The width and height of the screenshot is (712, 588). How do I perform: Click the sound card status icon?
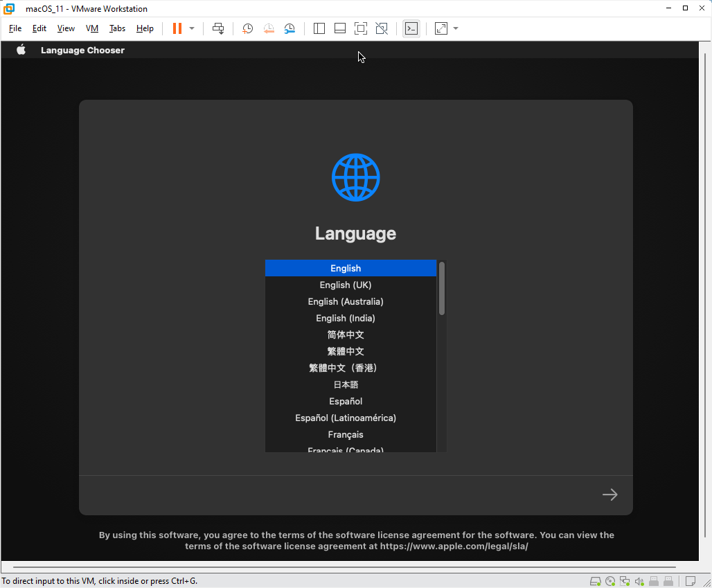[639, 581]
